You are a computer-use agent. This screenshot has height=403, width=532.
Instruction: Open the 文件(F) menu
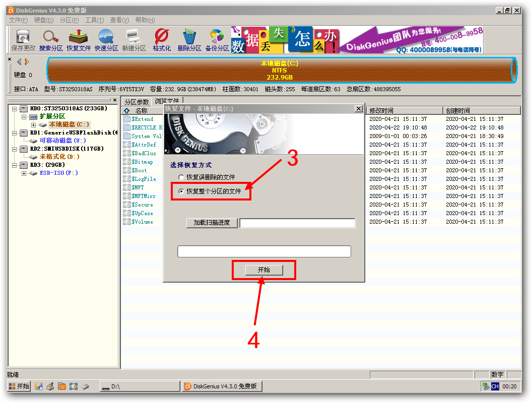pyautogui.click(x=18, y=20)
